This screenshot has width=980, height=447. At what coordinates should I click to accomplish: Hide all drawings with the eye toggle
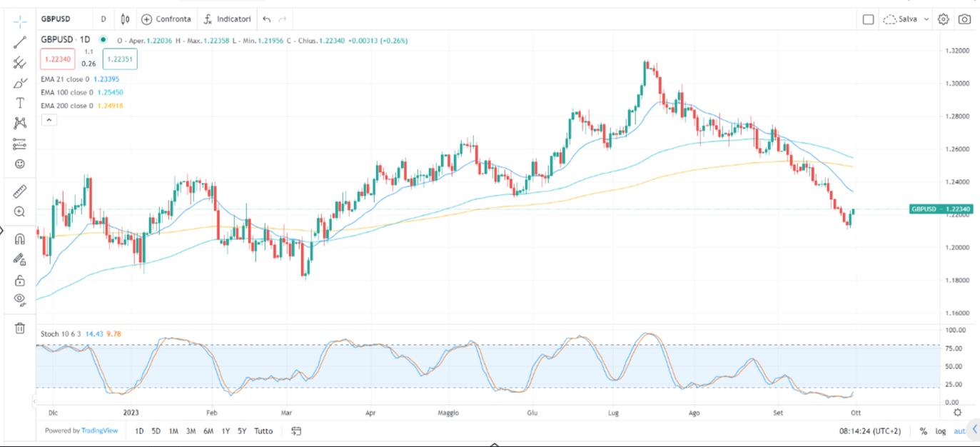[x=19, y=299]
